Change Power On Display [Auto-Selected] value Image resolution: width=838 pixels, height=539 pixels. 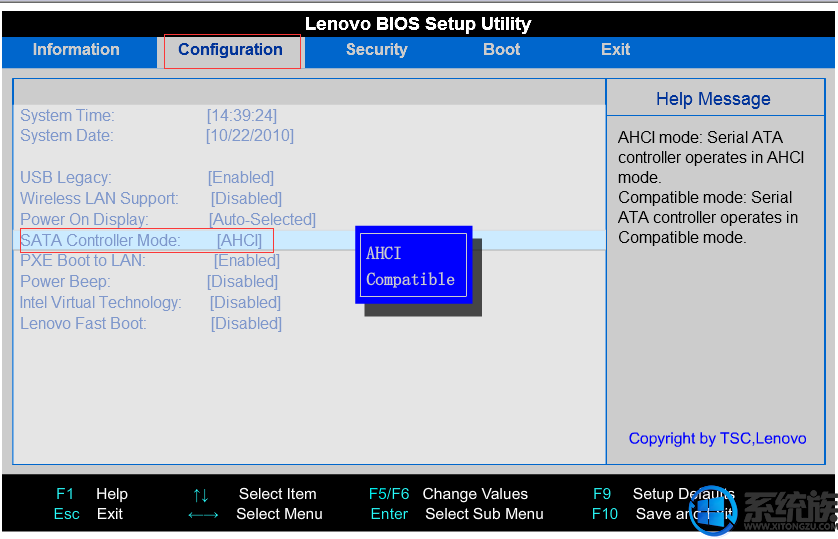pyautogui.click(x=262, y=220)
